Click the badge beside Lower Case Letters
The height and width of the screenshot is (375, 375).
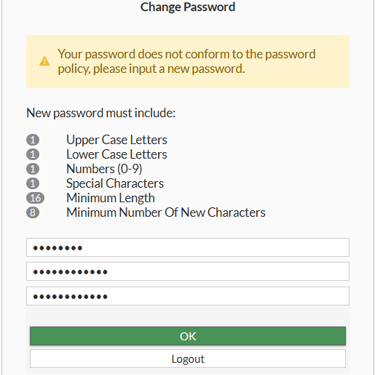click(33, 154)
